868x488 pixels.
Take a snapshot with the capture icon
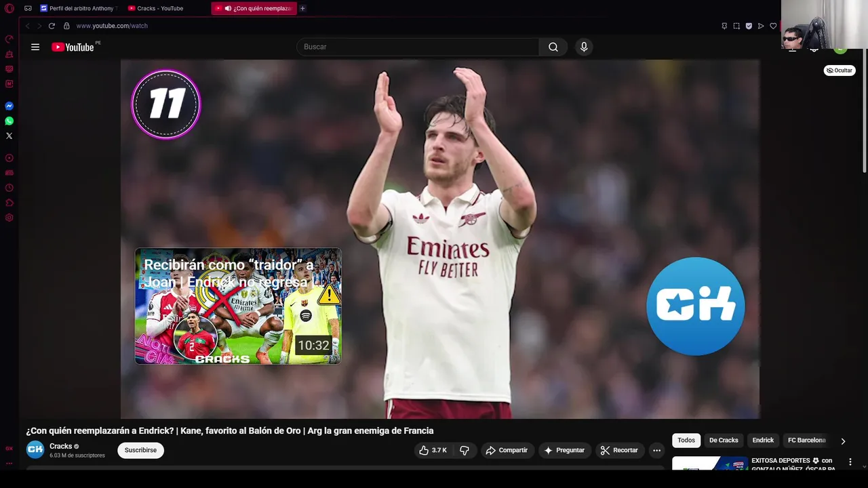pyautogui.click(x=736, y=26)
